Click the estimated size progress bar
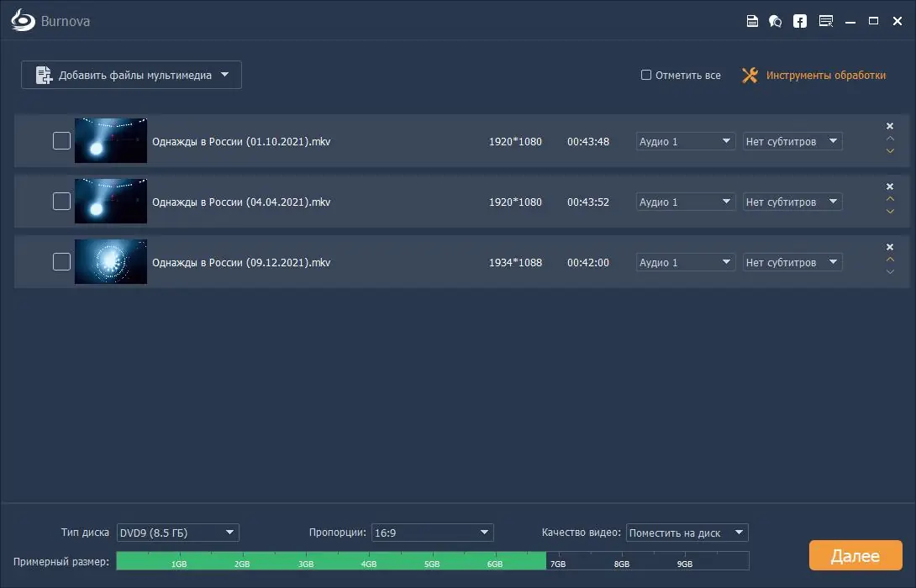 tap(432, 560)
